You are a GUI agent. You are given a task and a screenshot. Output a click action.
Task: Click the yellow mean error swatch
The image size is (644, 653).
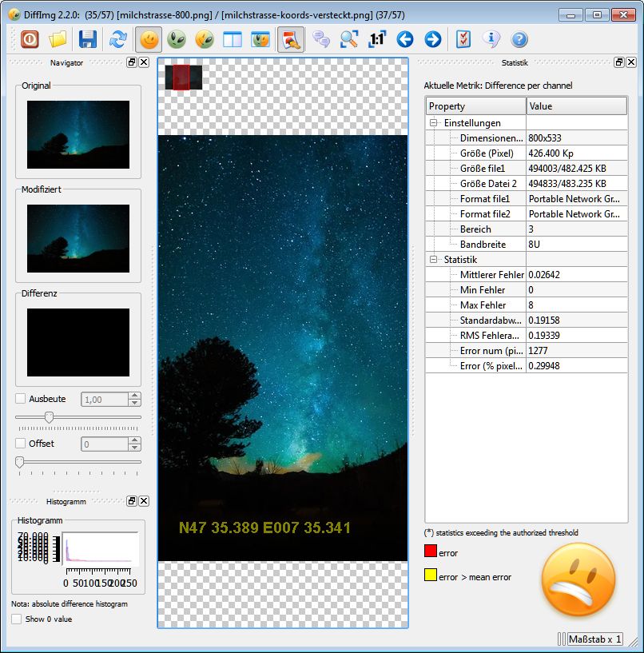[x=431, y=575]
